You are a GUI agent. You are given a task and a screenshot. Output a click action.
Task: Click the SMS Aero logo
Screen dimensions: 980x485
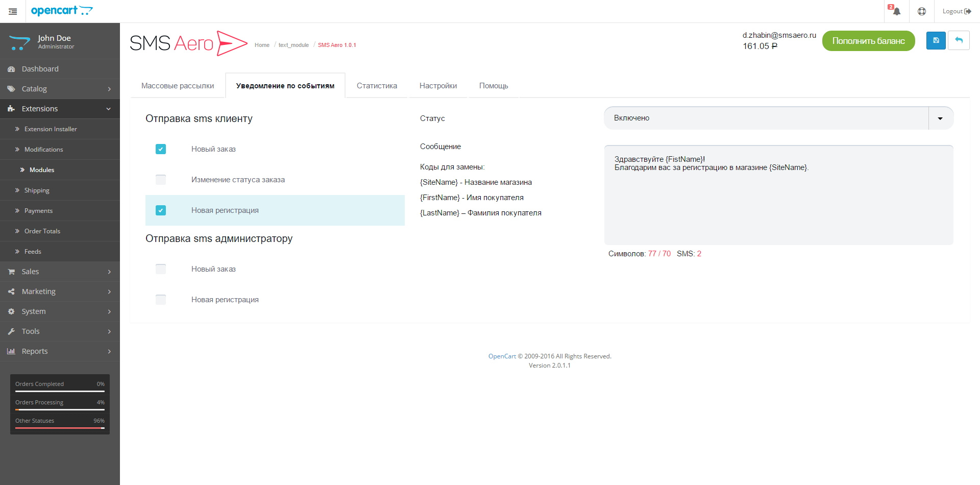(x=188, y=43)
